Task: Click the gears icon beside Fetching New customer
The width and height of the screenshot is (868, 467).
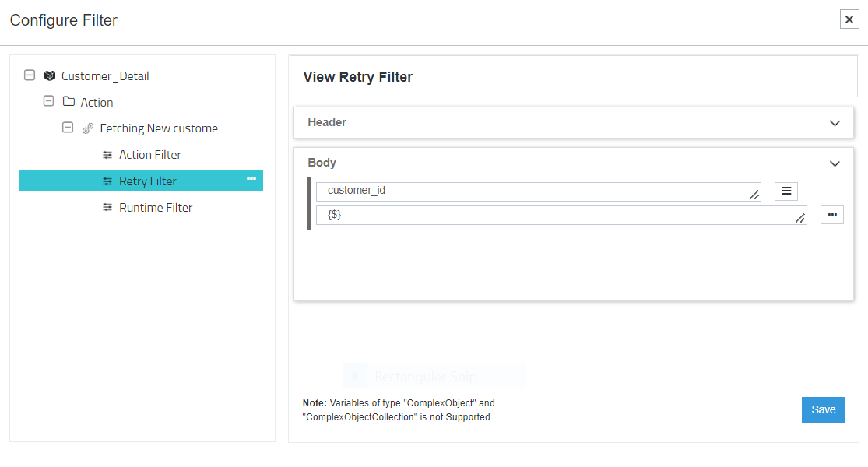Action: tap(88, 128)
